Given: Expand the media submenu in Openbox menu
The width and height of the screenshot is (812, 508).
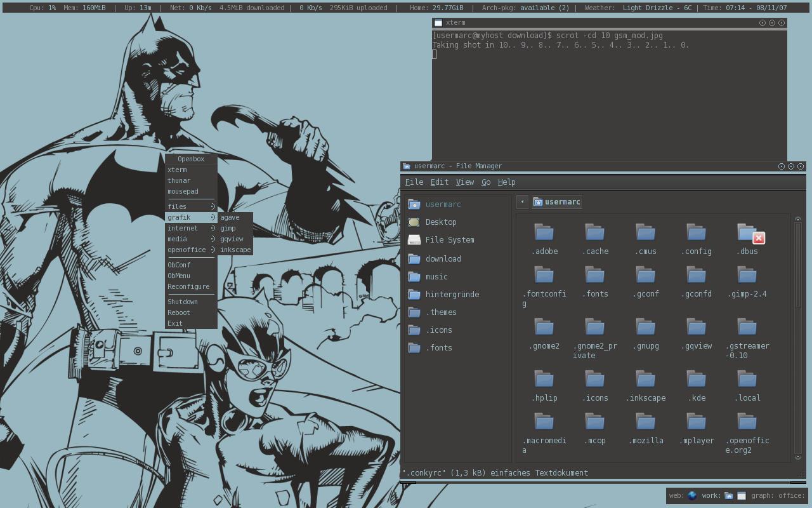Looking at the screenshot, I should (191, 239).
